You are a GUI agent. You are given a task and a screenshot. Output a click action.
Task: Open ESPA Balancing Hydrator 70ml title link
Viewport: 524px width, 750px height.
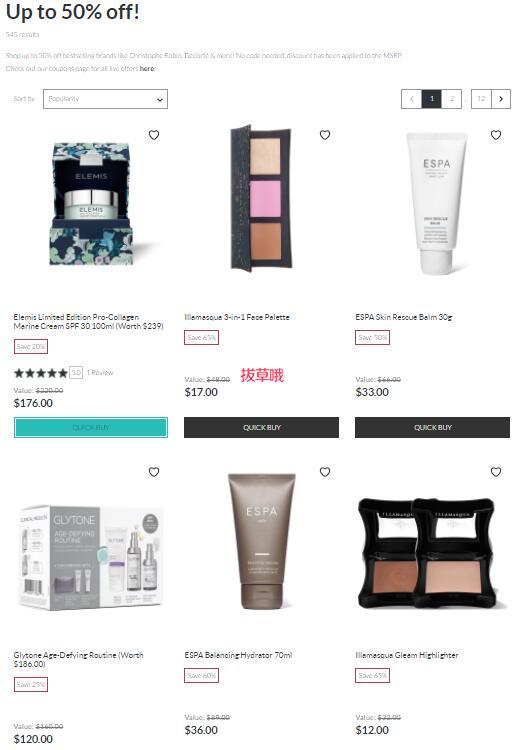(x=238, y=655)
